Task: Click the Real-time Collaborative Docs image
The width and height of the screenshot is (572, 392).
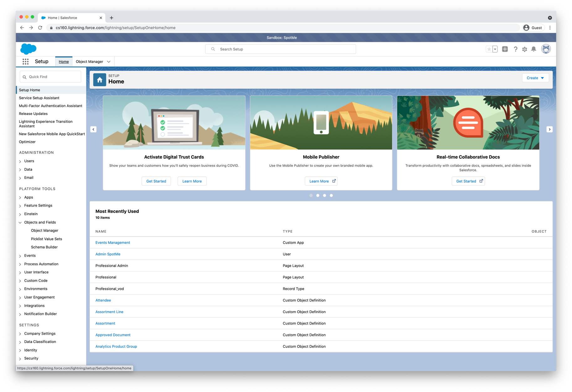Action: tap(468, 123)
